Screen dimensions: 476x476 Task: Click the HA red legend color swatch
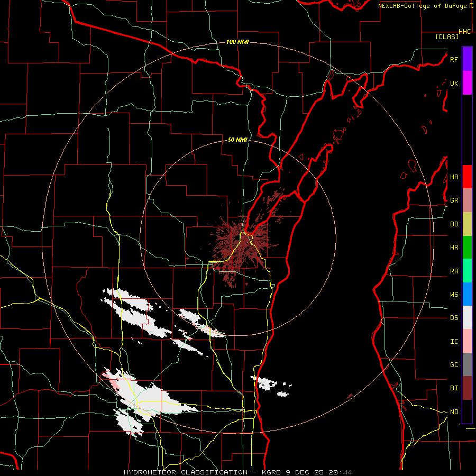[467, 177]
